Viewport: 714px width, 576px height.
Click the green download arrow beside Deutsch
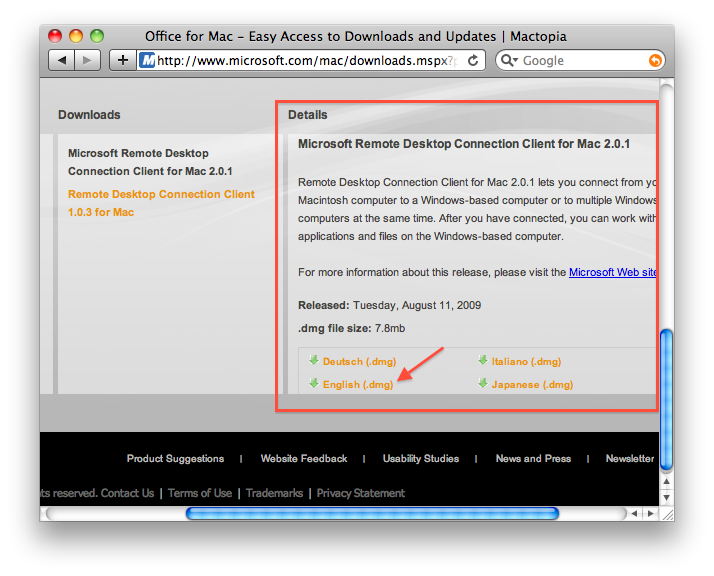tap(314, 360)
